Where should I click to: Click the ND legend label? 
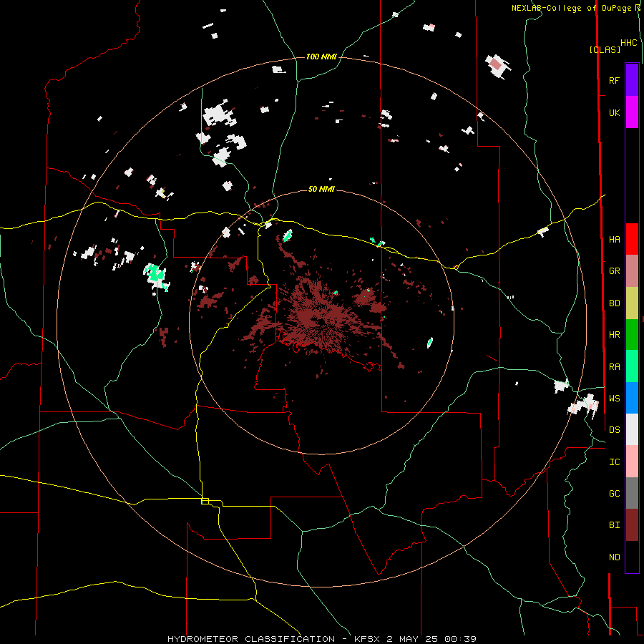614,557
